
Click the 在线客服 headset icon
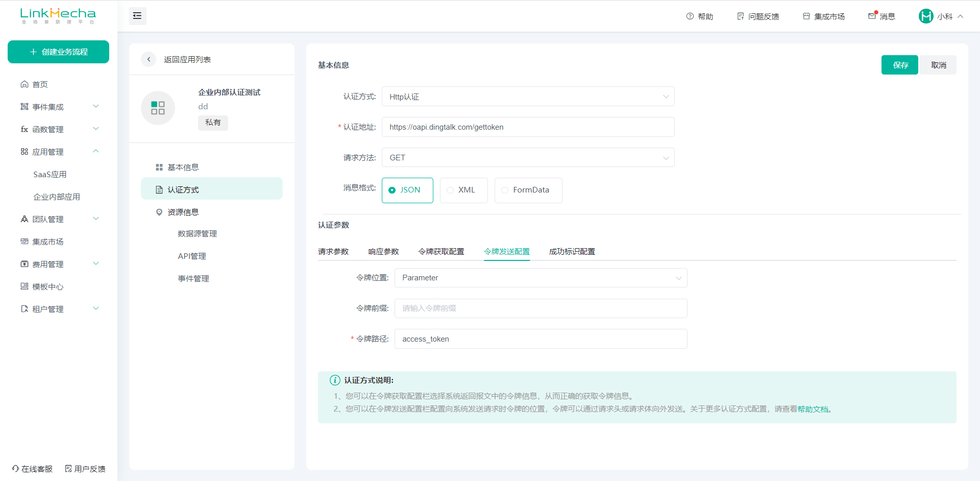tap(16, 469)
